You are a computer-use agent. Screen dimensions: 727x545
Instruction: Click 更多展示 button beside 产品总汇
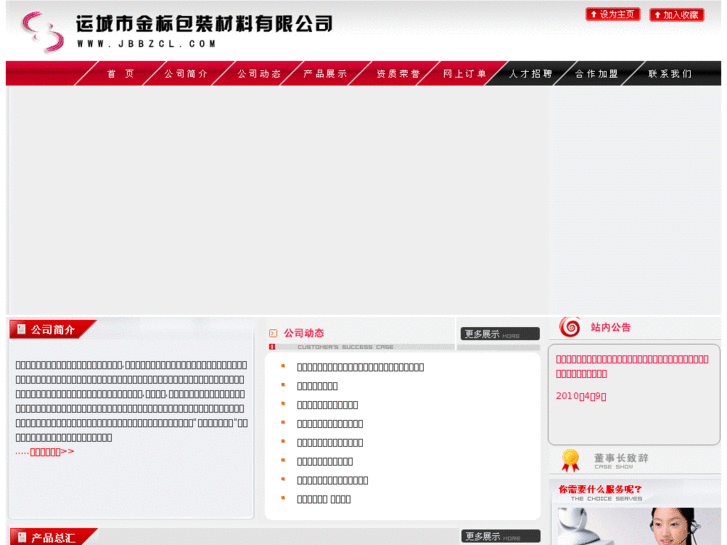[x=500, y=536]
